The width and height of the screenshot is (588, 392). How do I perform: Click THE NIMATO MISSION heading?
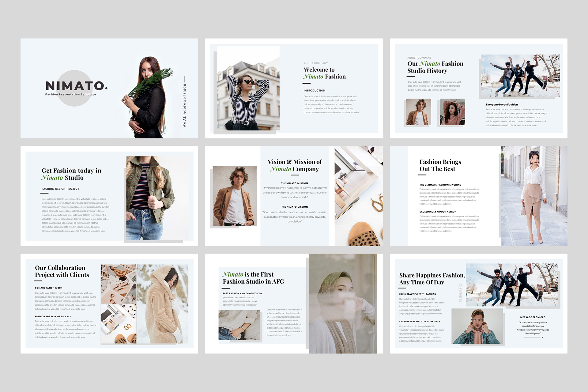point(294,183)
